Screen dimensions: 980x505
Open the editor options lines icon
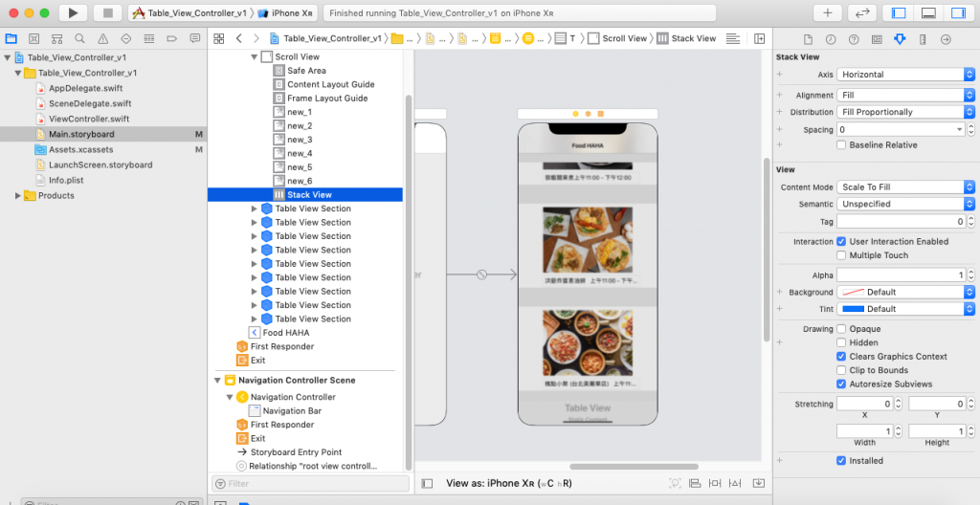pyautogui.click(x=733, y=39)
